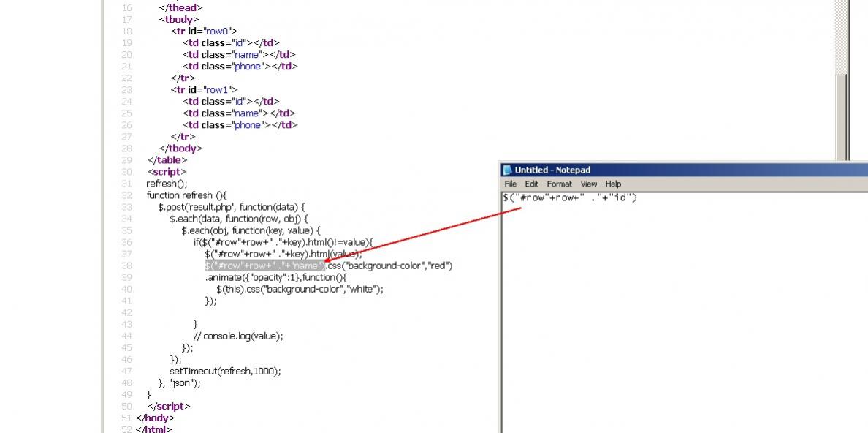Click the Notepad icon in its title bar
Image resolution: width=868 pixels, height=433 pixels.
[x=508, y=170]
